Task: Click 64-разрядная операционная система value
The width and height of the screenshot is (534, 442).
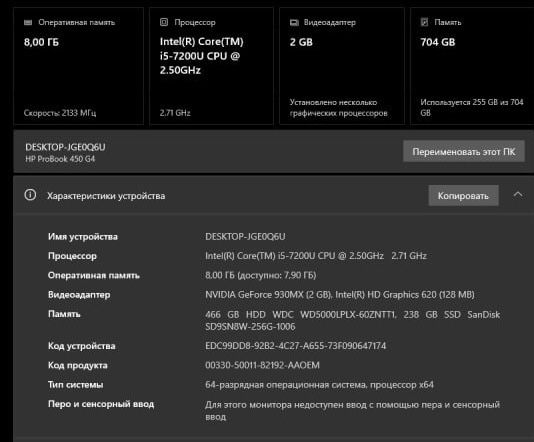Action: (319, 385)
